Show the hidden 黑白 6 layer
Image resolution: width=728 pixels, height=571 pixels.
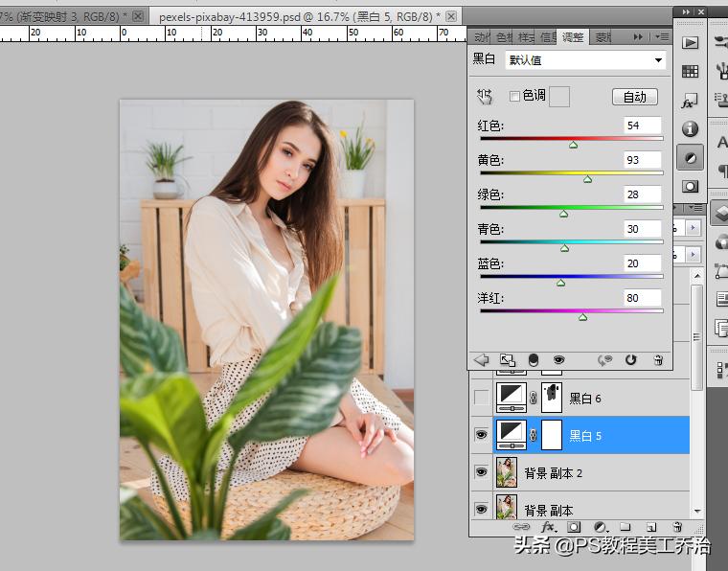coord(482,398)
